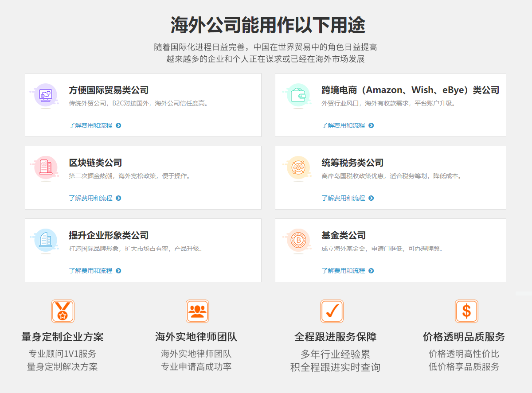Open 了解费用和流程 link under 区块链类公司
This screenshot has height=393, width=532.
click(x=91, y=198)
